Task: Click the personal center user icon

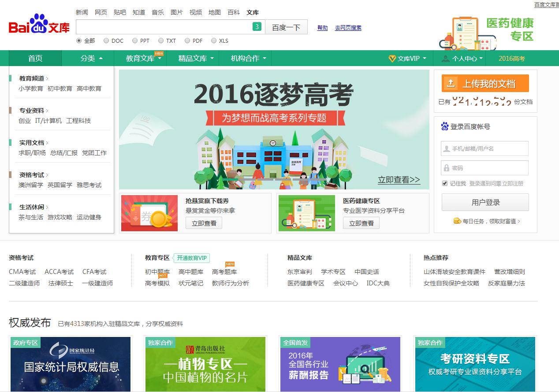Action: [x=446, y=59]
